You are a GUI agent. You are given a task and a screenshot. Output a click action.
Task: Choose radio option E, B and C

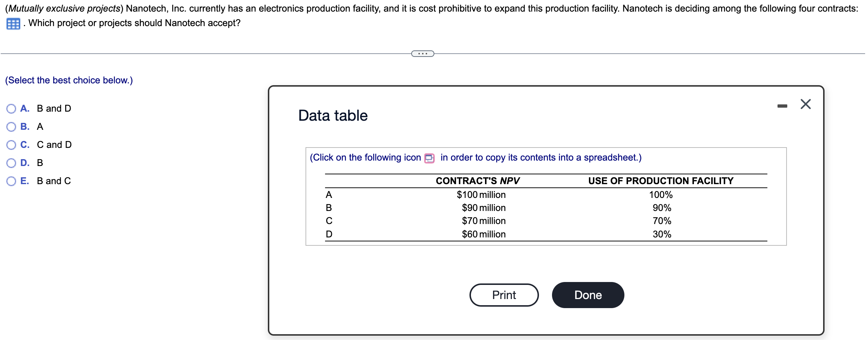11,181
